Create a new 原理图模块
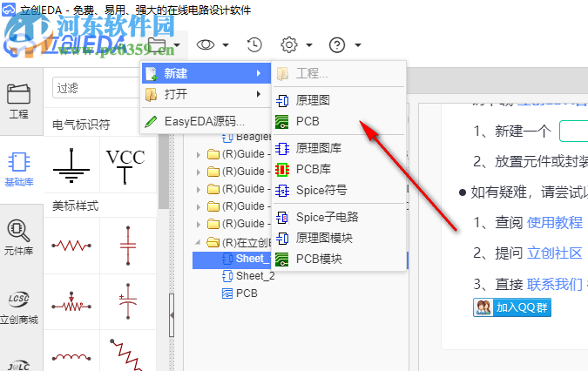588x371 pixels. click(x=340, y=238)
